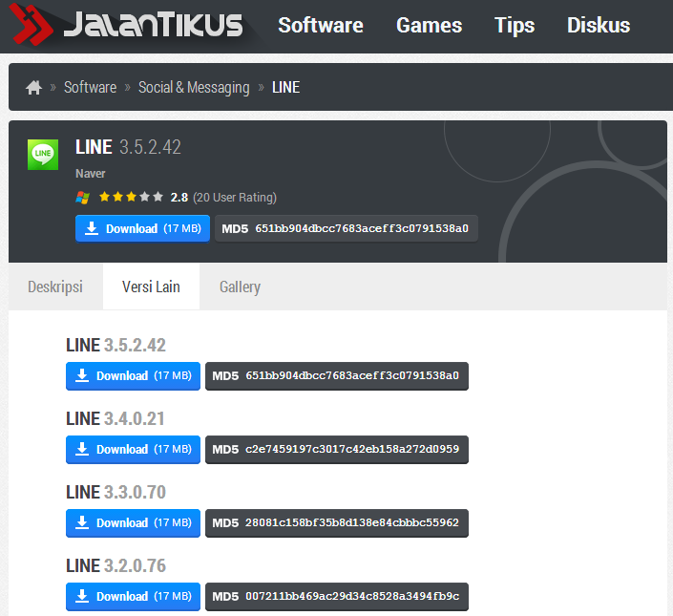Click the LINE 3.5.2.42 list heading
Screen dimensions: 673x616
pyautogui.click(x=116, y=345)
